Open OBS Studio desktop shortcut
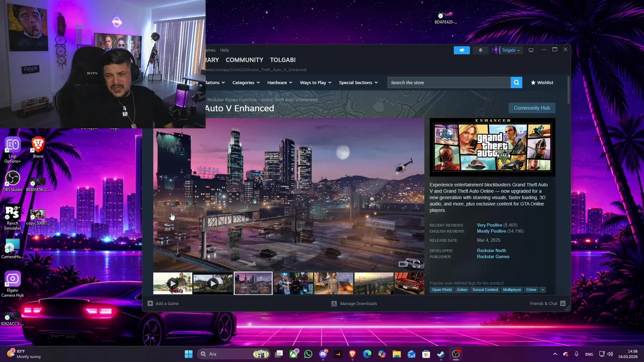Viewport: 644px width, 362px height. click(x=13, y=182)
